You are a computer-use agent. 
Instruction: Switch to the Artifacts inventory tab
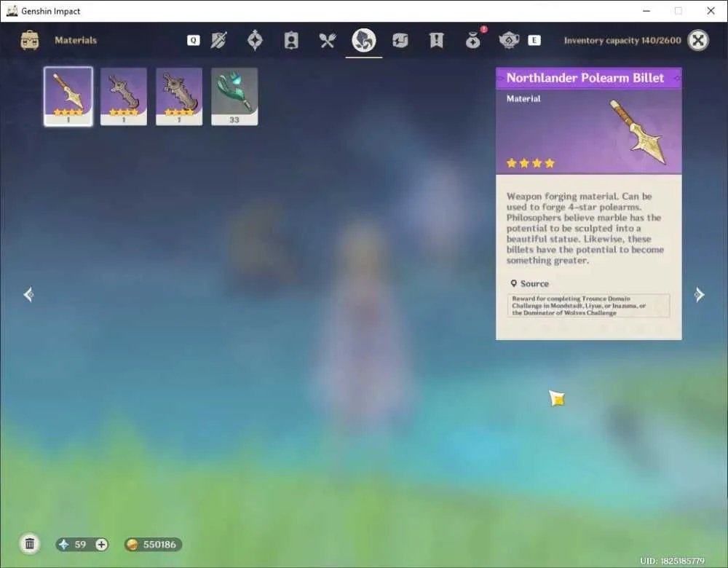point(255,40)
